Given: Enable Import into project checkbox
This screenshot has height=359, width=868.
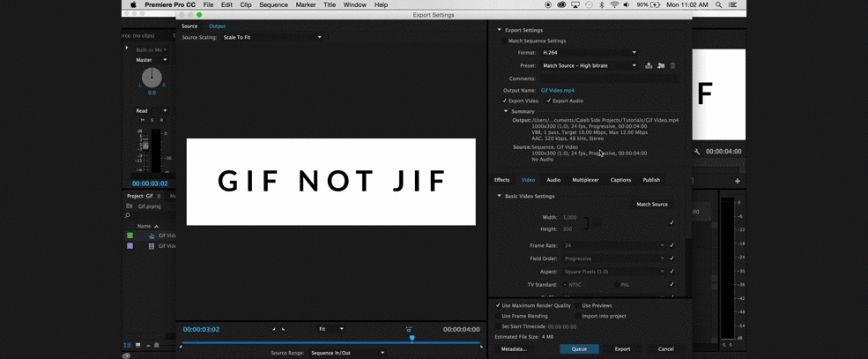Looking at the screenshot, I should [578, 316].
